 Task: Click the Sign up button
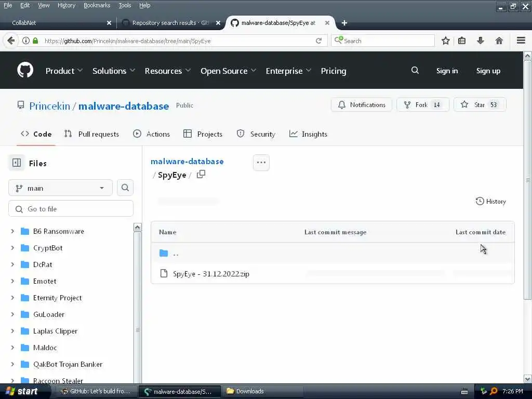click(488, 71)
